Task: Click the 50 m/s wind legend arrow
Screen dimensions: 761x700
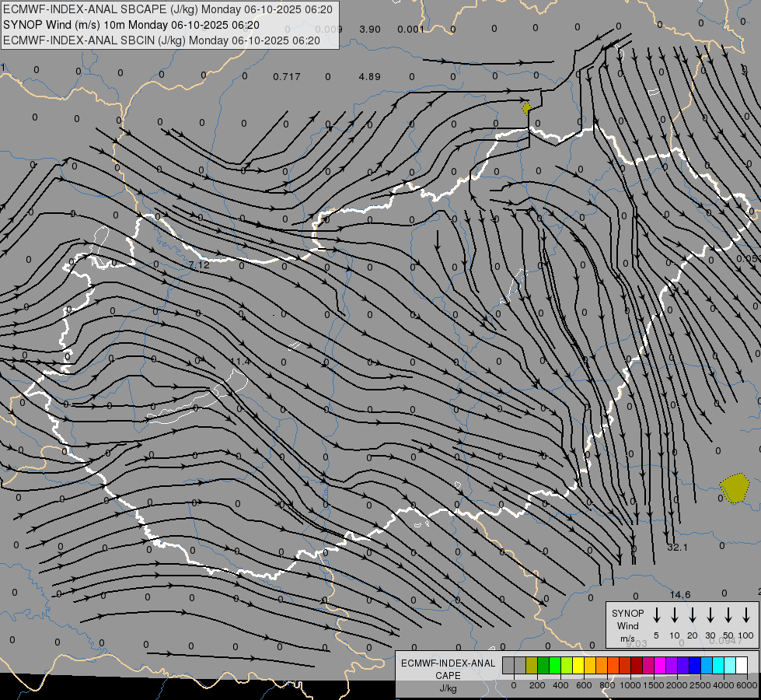Action: point(728,615)
